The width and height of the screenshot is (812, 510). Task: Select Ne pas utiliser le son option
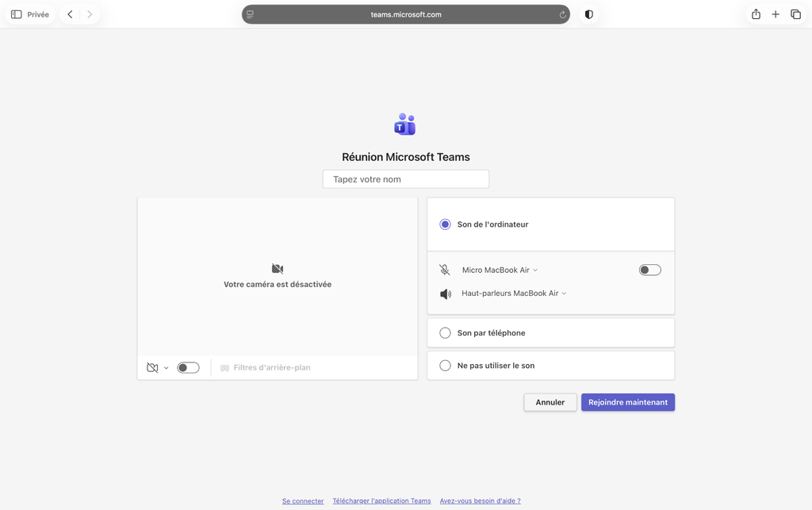445,366
